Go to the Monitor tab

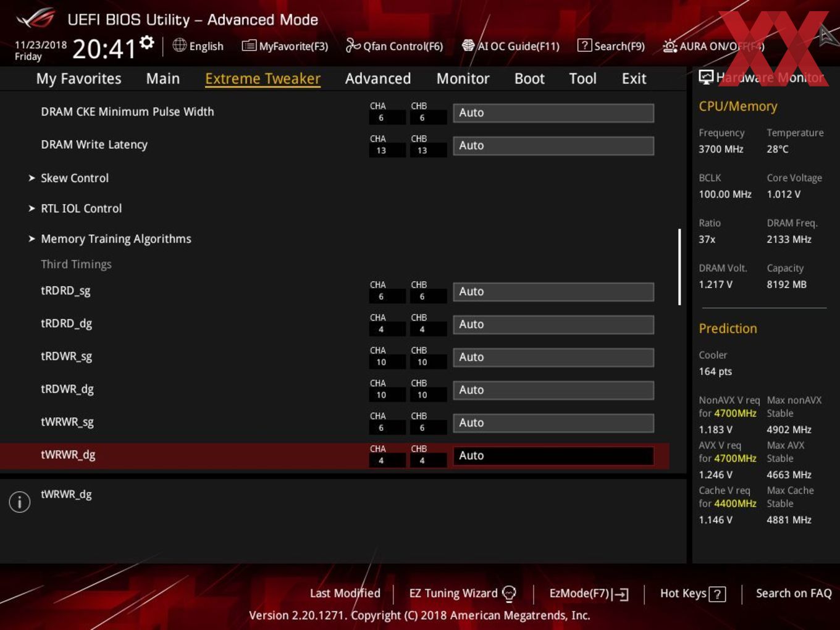click(463, 78)
